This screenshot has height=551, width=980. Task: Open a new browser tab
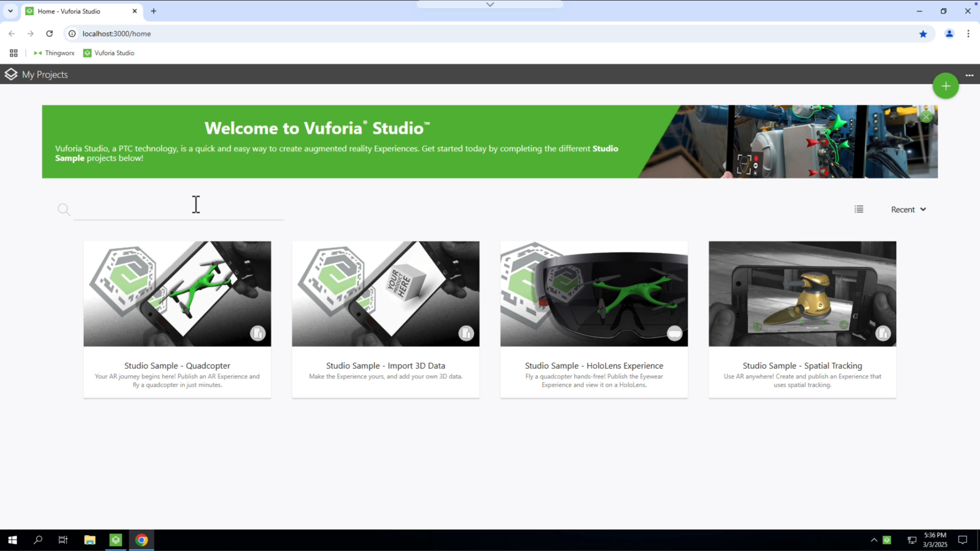[154, 11]
